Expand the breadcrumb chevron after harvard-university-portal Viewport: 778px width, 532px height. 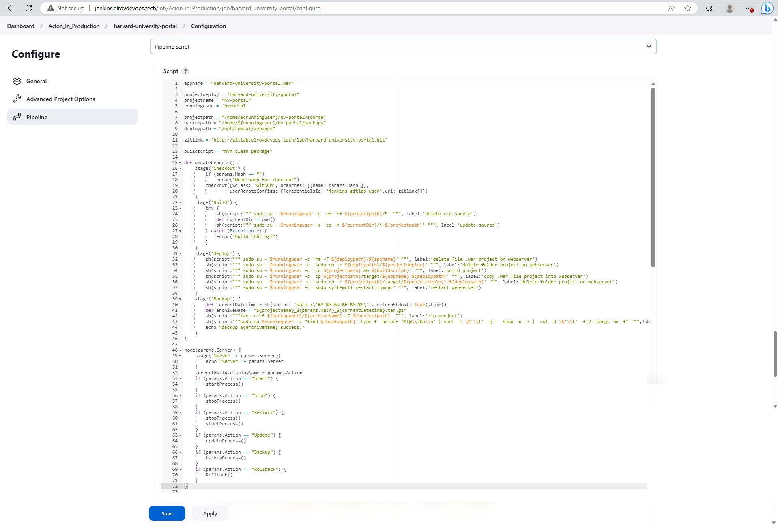click(x=184, y=26)
